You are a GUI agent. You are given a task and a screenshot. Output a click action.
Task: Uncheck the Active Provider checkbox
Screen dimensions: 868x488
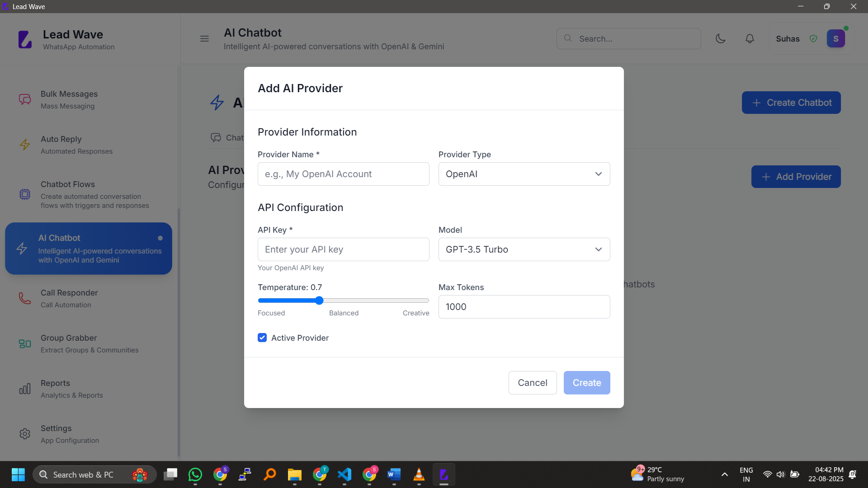tap(262, 338)
